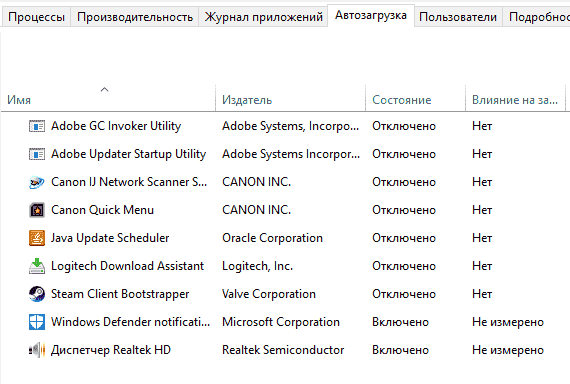Click CANON INC. in Network Scanner row
Image resolution: width=570 pixels, height=384 pixels.
tap(257, 182)
